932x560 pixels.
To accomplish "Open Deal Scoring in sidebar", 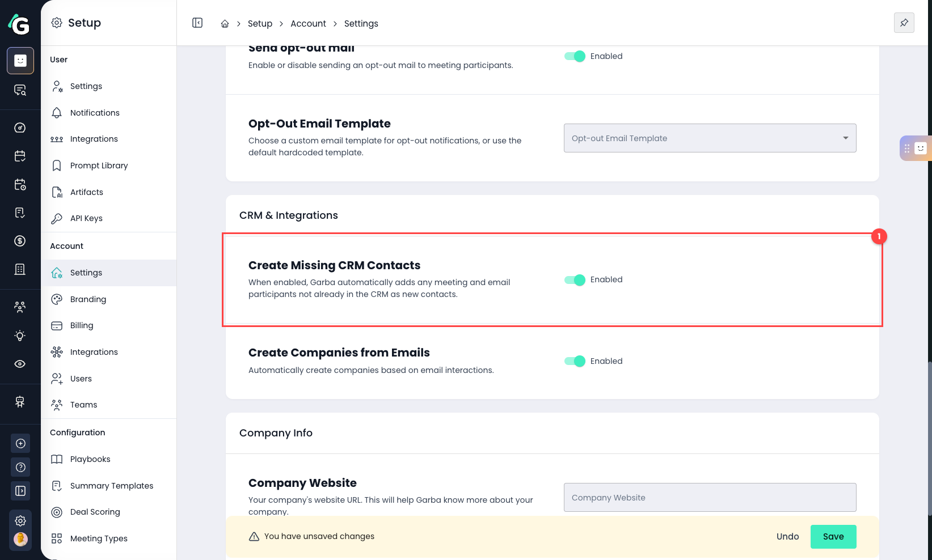I will [x=109, y=512].
